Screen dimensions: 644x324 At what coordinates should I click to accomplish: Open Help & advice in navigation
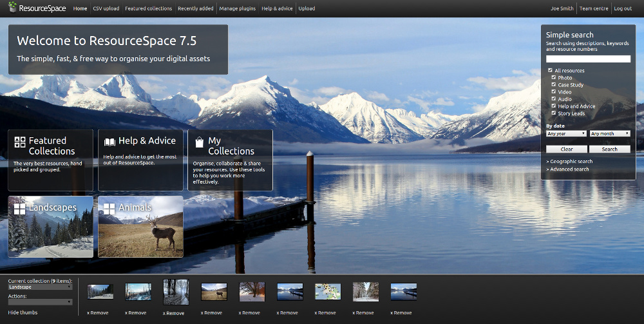(x=277, y=8)
